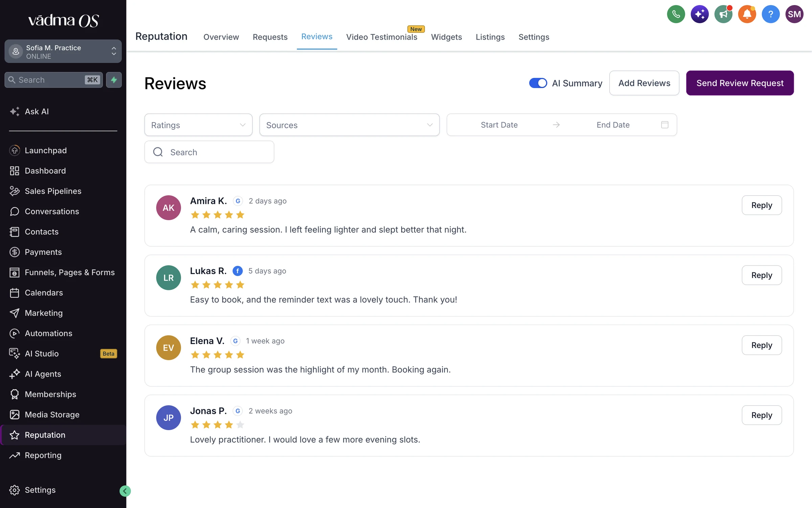Click the Send Review Request button
The image size is (812, 508).
coord(740,83)
